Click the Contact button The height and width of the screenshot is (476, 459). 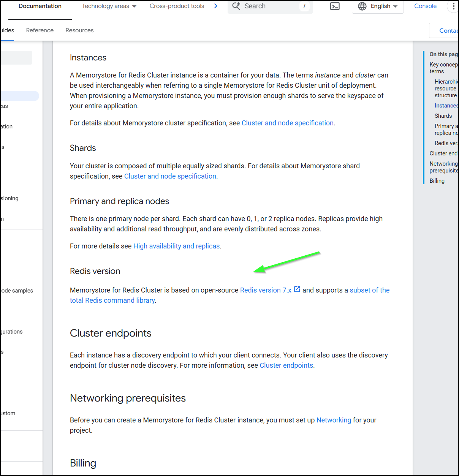pyautogui.click(x=444, y=30)
